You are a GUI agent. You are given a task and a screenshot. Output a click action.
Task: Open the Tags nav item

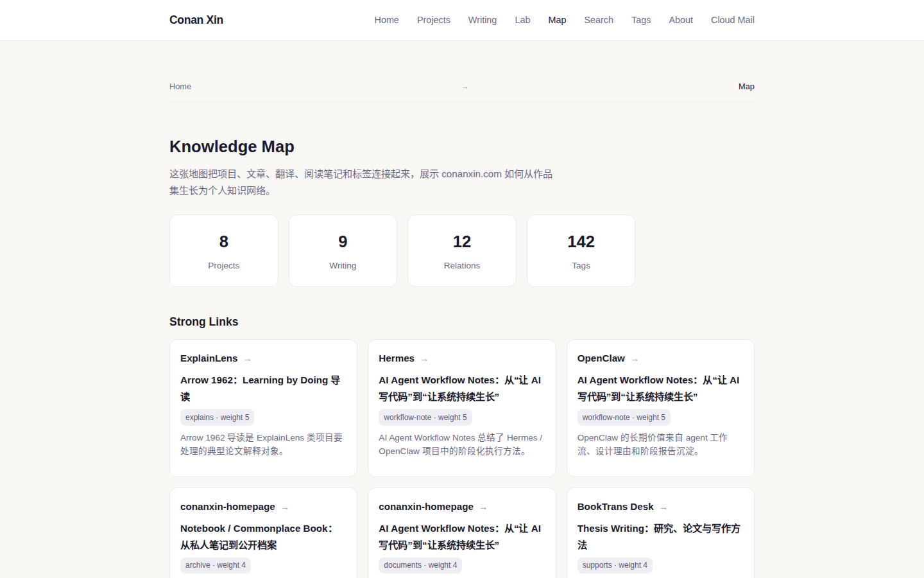(641, 20)
